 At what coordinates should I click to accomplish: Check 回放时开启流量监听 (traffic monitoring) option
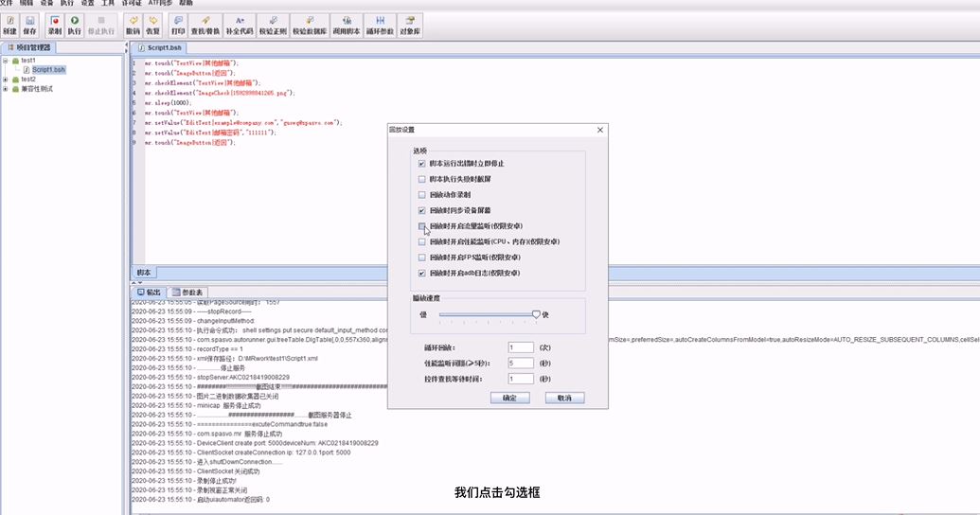[x=422, y=226]
